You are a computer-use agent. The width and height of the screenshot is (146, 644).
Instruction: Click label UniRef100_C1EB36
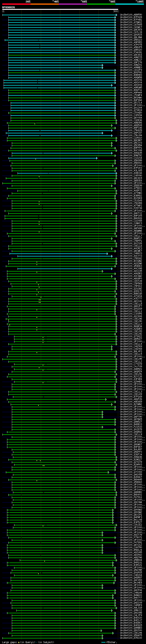click(x=131, y=120)
